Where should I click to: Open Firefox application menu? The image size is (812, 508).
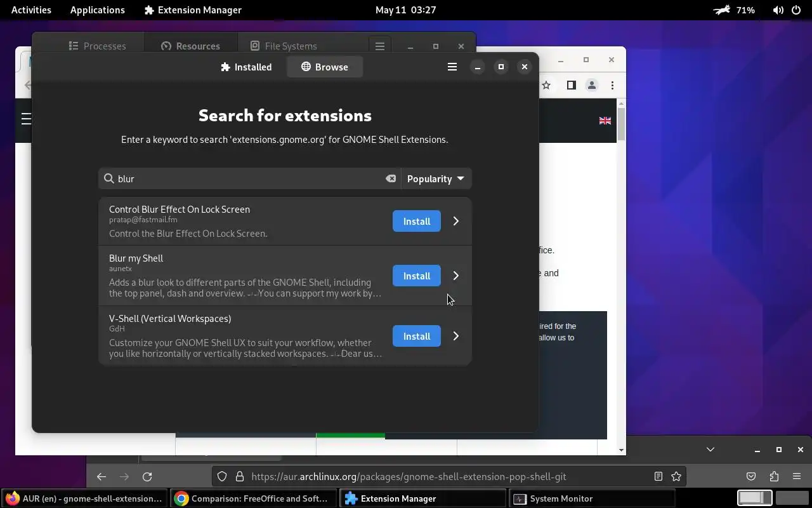[797, 476]
